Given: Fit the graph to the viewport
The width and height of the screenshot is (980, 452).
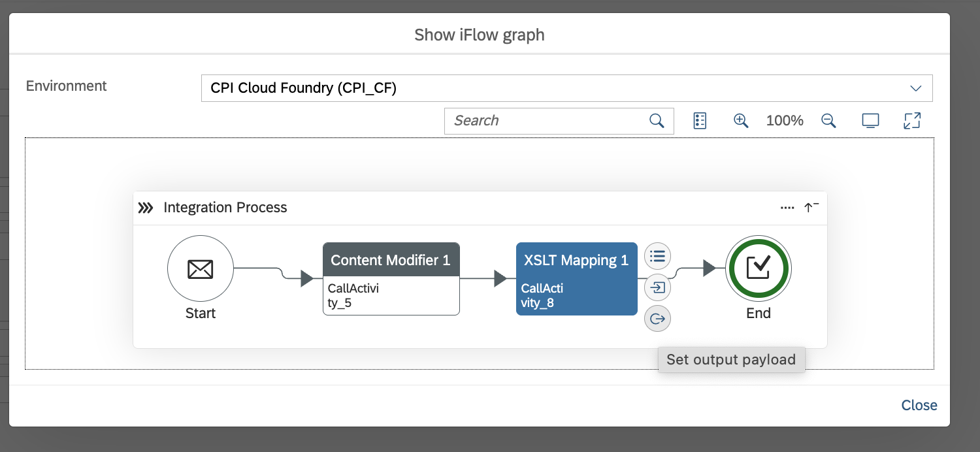Looking at the screenshot, I should tap(870, 121).
